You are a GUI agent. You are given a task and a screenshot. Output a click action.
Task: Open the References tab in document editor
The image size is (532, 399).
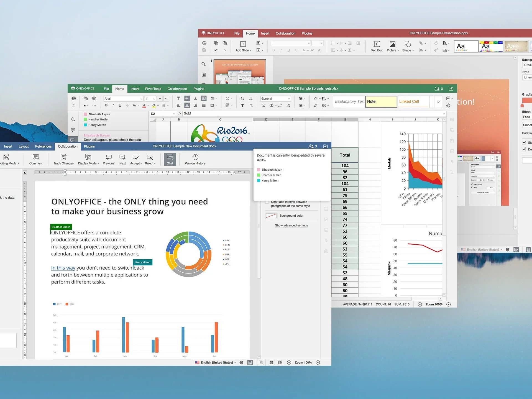(43, 146)
